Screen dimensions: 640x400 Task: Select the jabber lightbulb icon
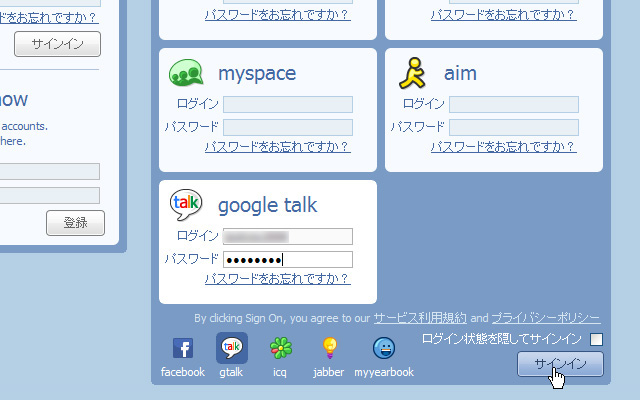click(329, 348)
